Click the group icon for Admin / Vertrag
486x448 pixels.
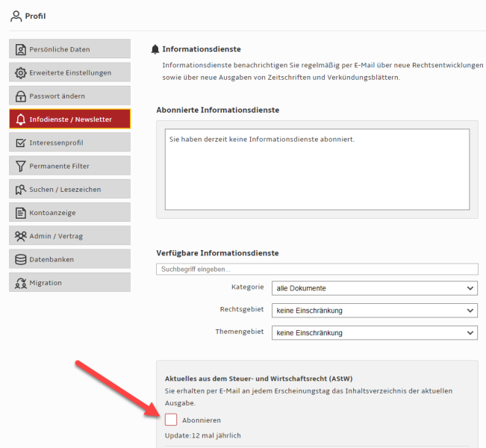tap(21, 236)
